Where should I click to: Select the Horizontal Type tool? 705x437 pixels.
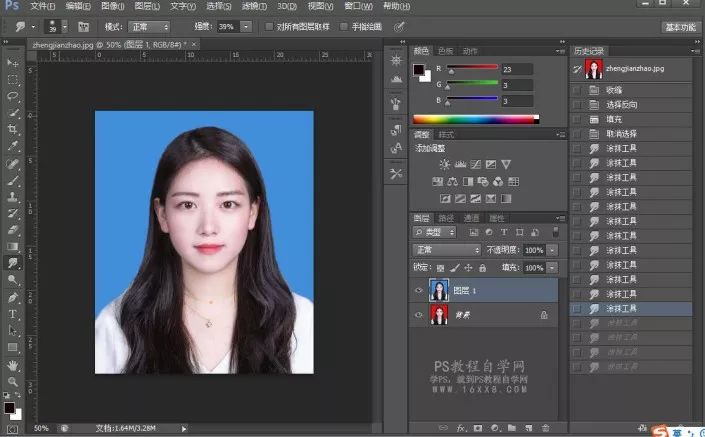pos(13,314)
